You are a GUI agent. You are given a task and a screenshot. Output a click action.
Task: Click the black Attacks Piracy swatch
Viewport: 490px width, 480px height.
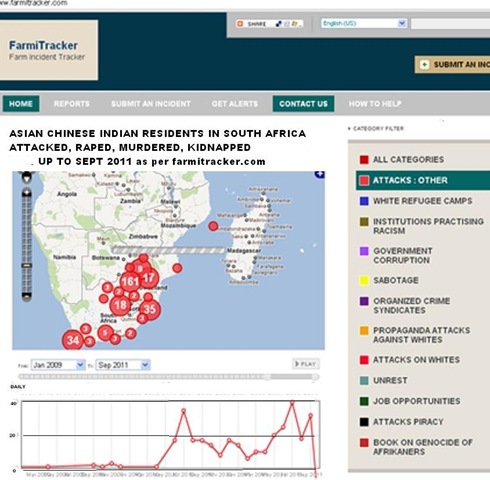[364, 422]
